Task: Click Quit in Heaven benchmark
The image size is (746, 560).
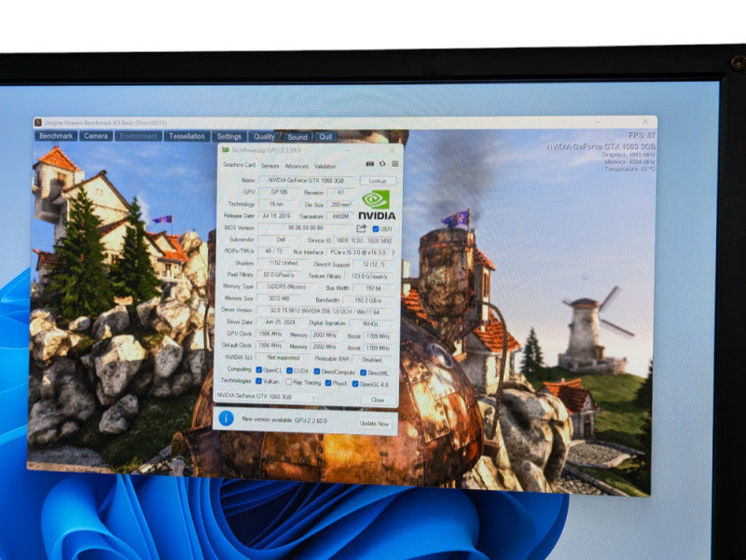Action: (x=325, y=137)
